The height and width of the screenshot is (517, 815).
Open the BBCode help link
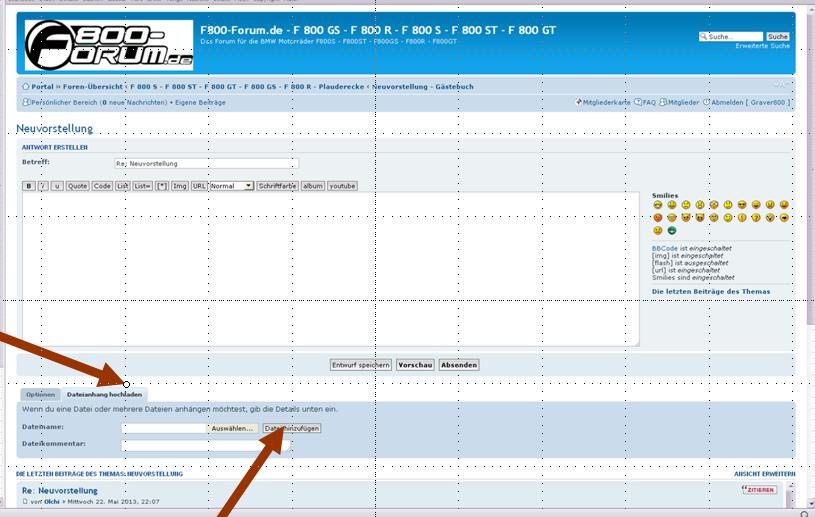pos(664,248)
